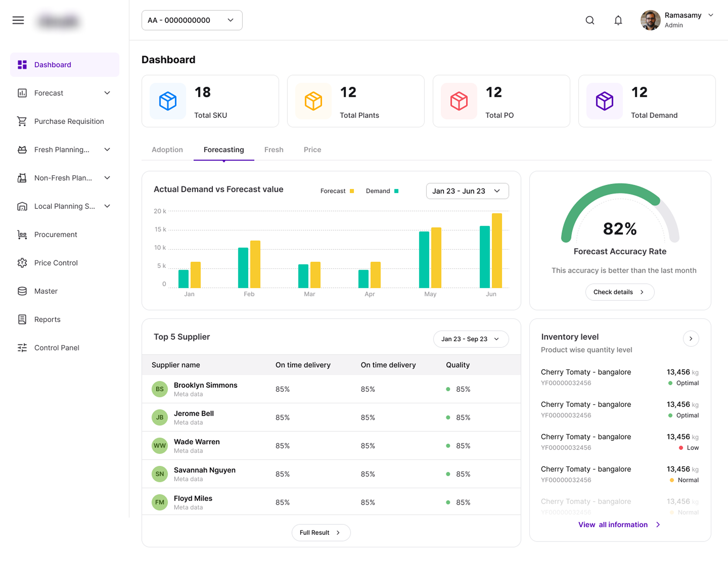
Task: Click the Procurement trolley icon
Action: [x=22, y=234]
